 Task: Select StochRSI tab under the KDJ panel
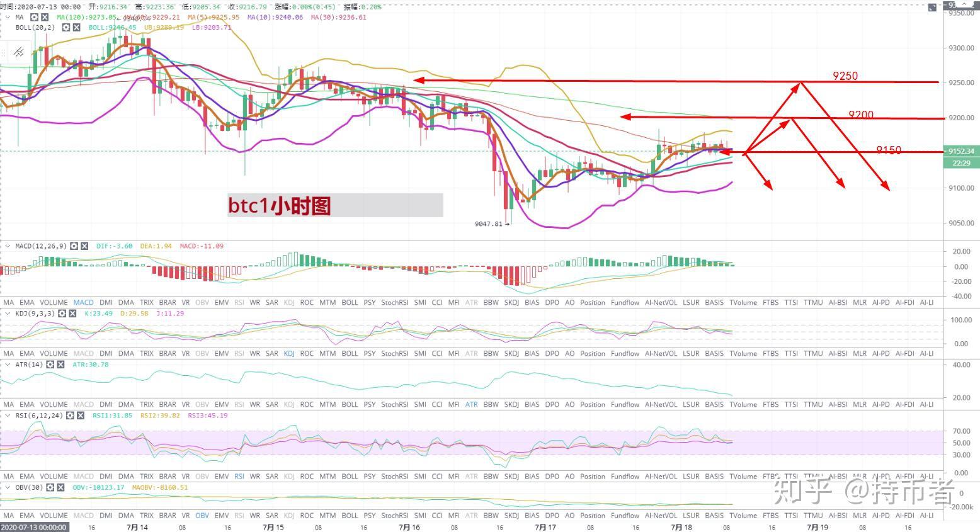pyautogui.click(x=395, y=354)
